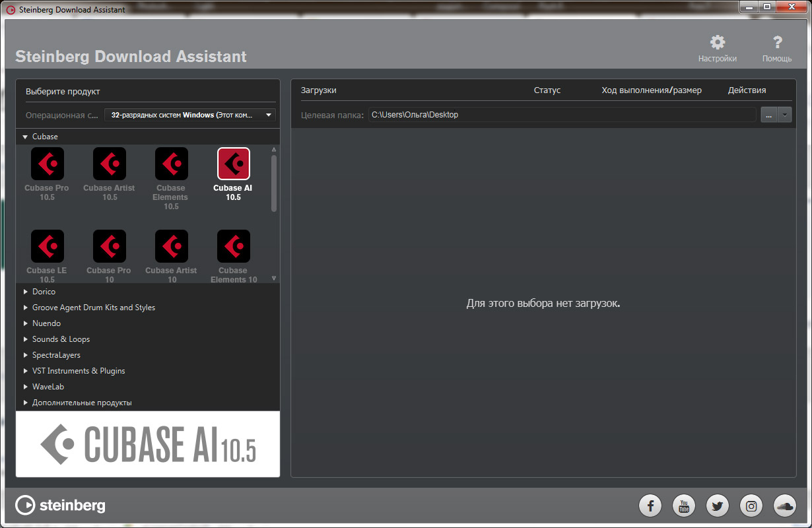Click product list scroll up arrow

[274, 150]
